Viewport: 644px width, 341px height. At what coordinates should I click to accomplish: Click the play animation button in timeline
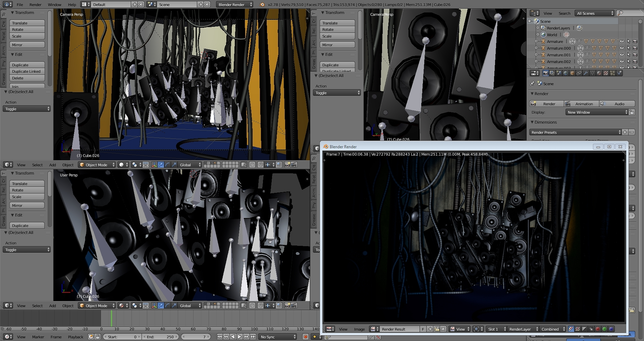239,337
